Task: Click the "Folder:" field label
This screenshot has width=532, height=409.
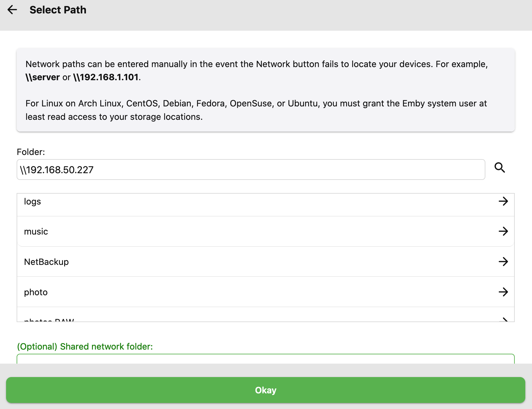Action: tap(31, 152)
